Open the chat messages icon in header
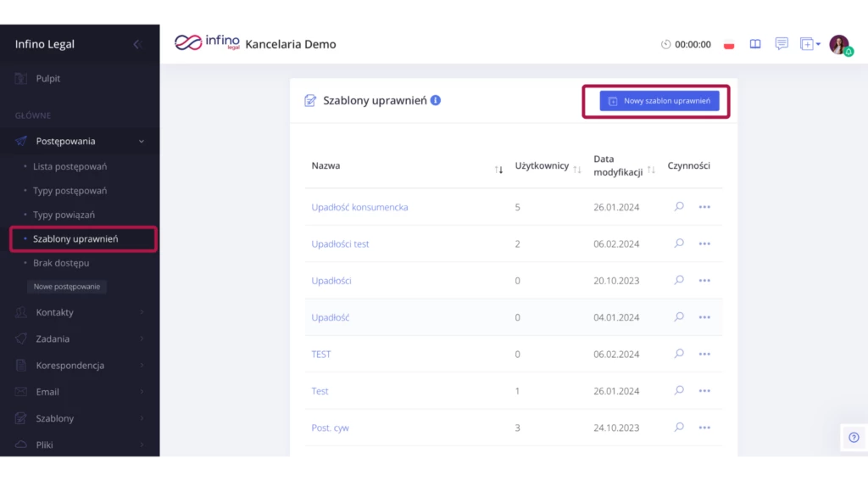The width and height of the screenshot is (868, 481). (x=782, y=44)
